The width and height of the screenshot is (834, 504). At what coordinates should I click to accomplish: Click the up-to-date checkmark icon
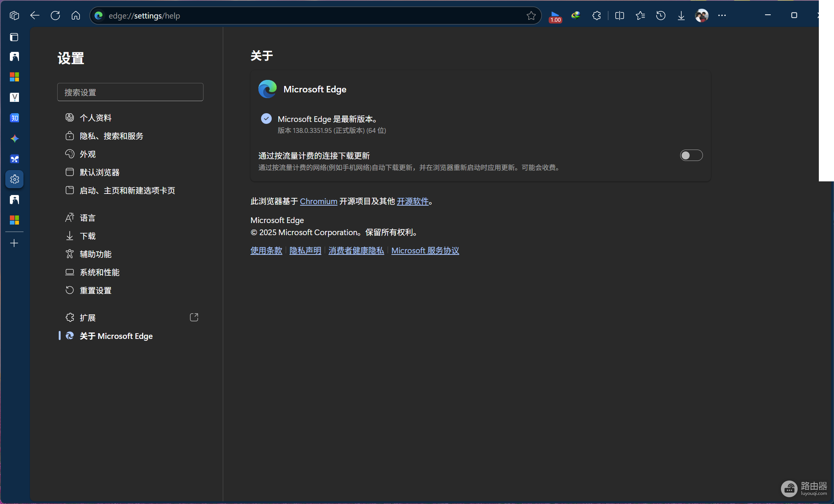coord(266,119)
